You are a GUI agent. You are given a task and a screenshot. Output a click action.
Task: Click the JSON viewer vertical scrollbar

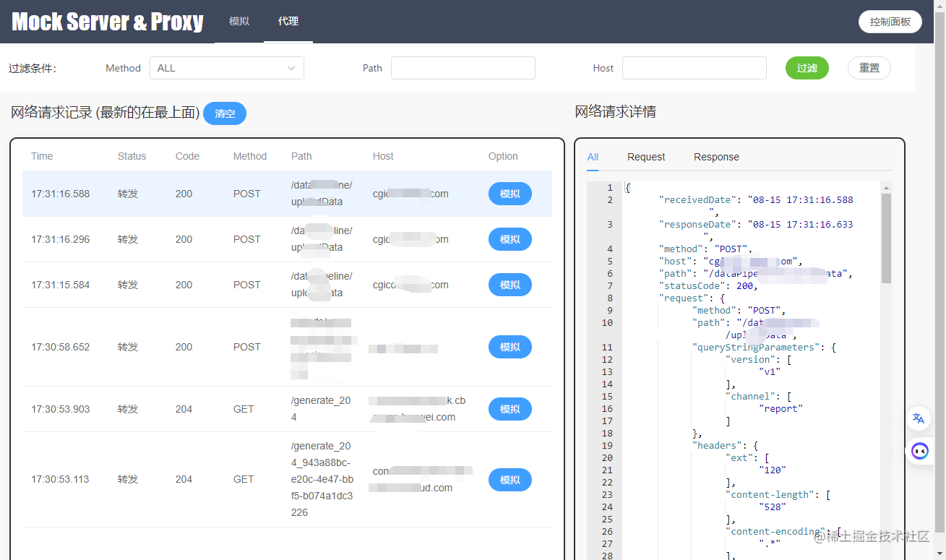[886, 238]
